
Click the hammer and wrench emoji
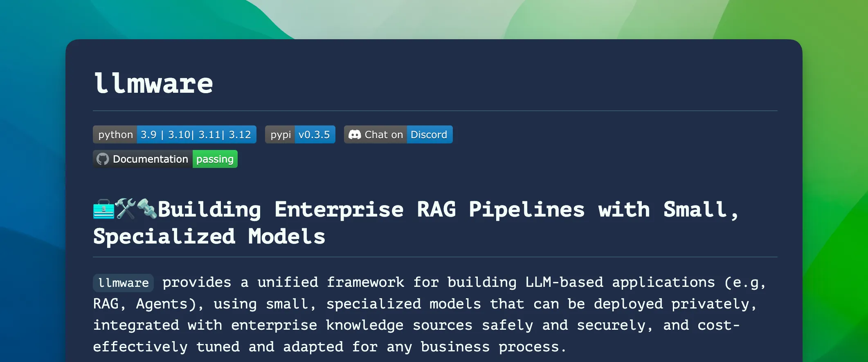(125, 209)
